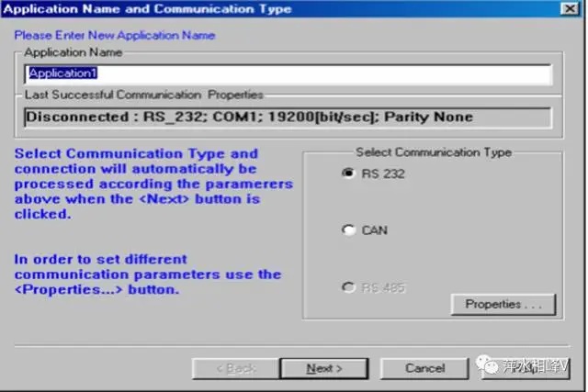Click the 'Select Communication Type' group title
This screenshot has width=588, height=392.
point(433,152)
